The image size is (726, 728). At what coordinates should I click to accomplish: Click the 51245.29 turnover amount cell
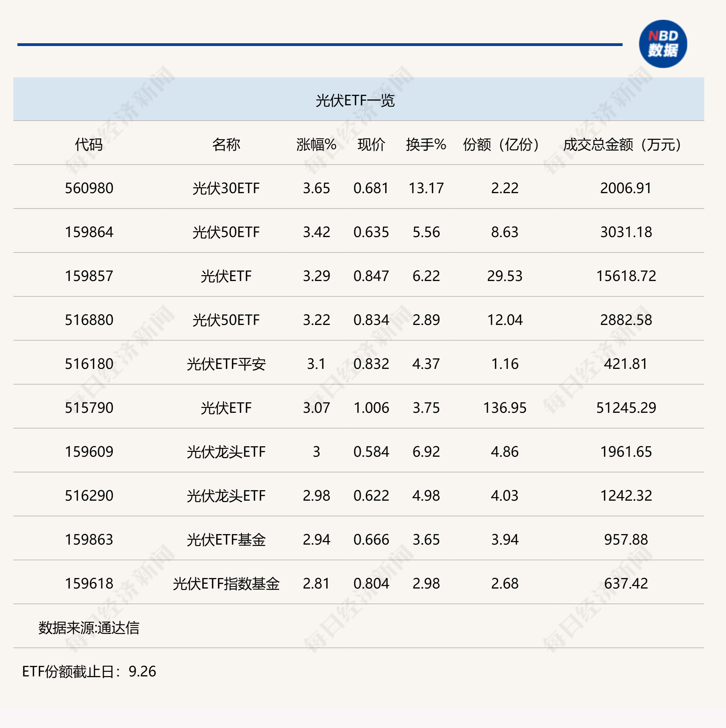(626, 408)
